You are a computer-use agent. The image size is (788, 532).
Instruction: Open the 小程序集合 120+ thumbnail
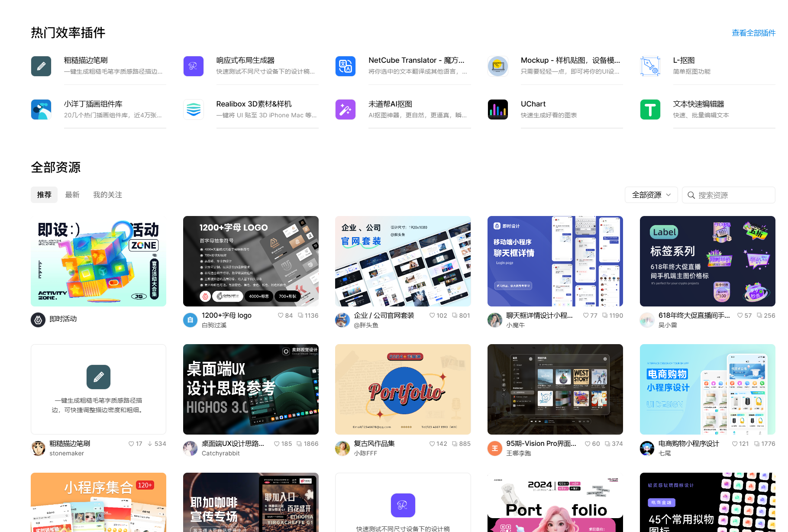click(x=98, y=502)
